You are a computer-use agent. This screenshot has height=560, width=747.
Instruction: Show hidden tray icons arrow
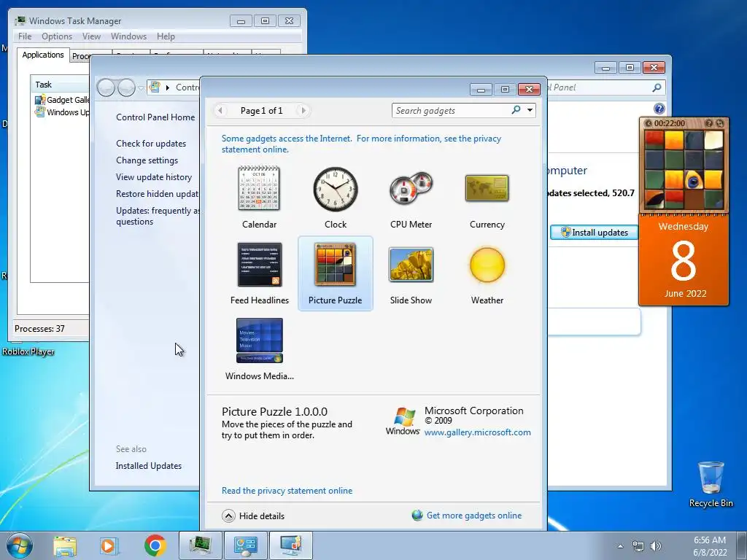(x=620, y=546)
